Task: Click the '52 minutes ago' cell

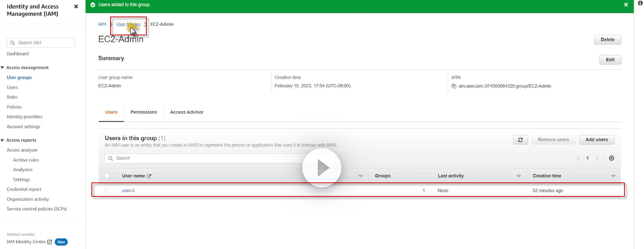Action: tap(548, 191)
